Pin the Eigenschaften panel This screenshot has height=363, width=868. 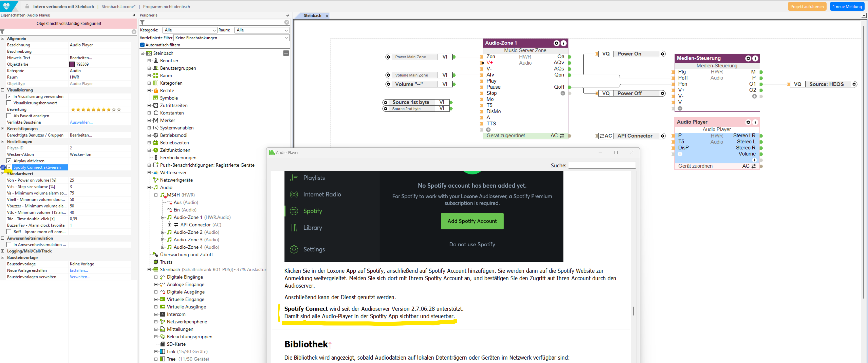pos(134,15)
